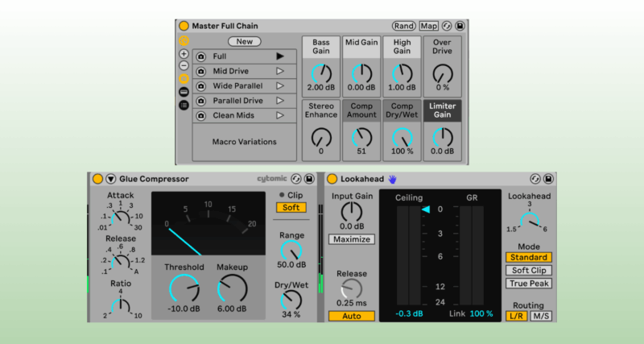This screenshot has height=344, width=644.
Task: Click the Glue Compressor Dry/Wet knob
Action: (x=291, y=300)
